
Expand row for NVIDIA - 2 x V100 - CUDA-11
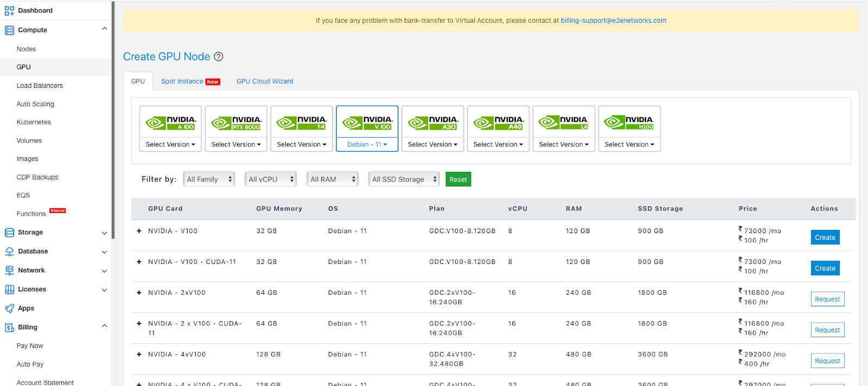(139, 324)
